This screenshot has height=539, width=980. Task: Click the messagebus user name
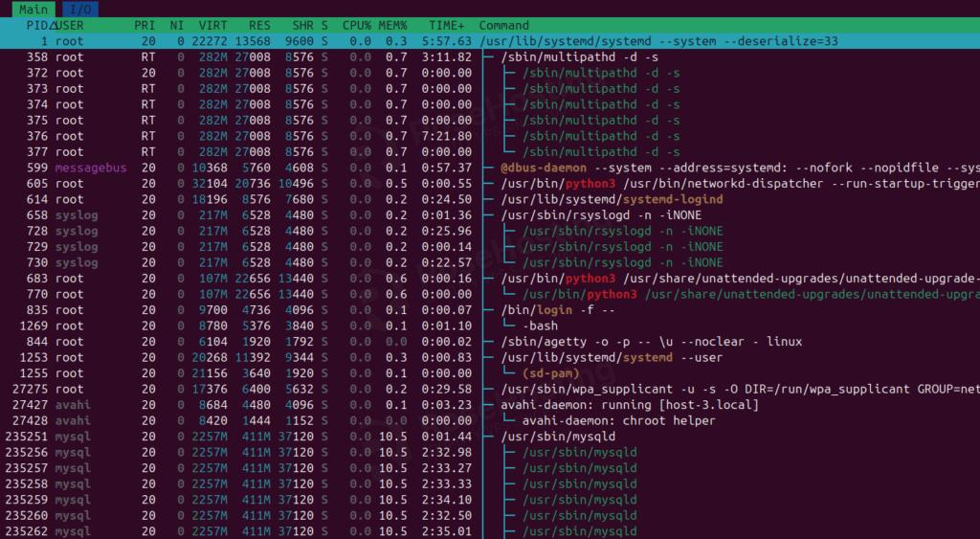91,168
